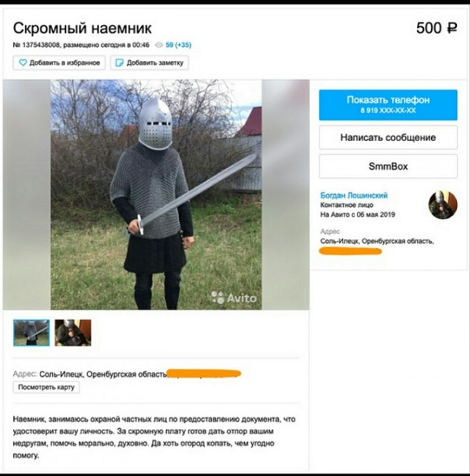Click the listing description paragraph text

[154, 437]
